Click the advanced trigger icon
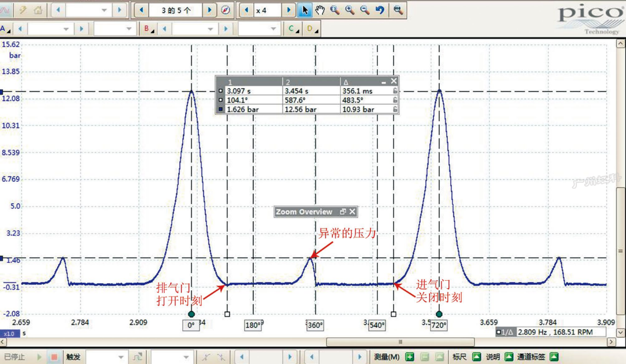Screen dimensions: 626x364 click(138, 357)
